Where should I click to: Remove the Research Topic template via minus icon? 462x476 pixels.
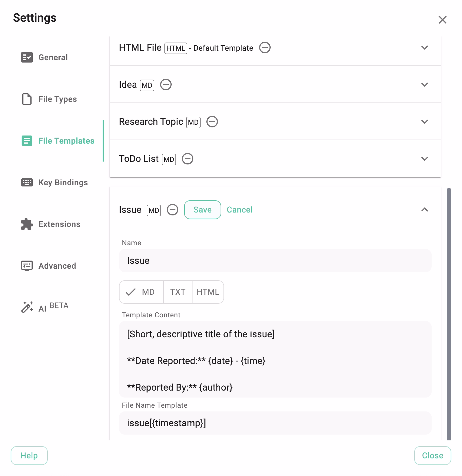212,122
